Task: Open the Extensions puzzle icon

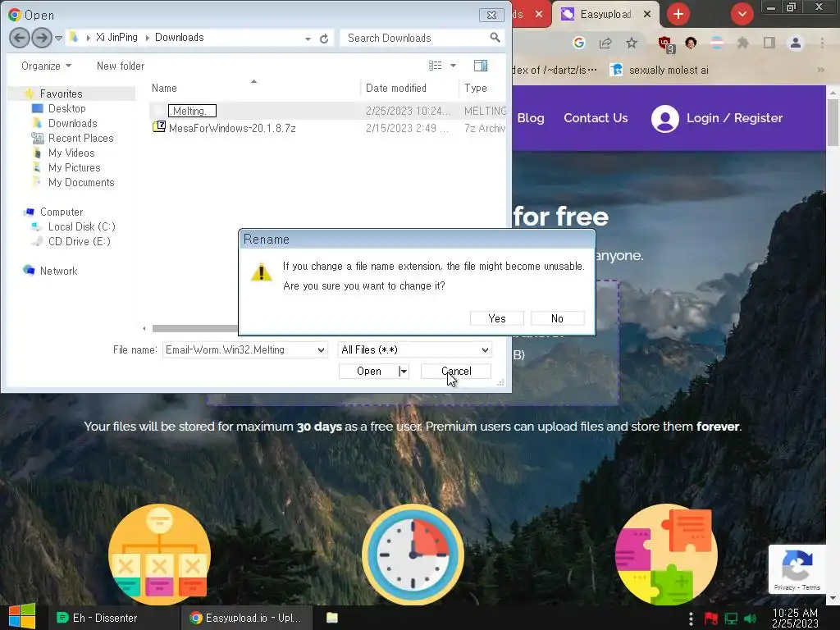Action: point(742,43)
